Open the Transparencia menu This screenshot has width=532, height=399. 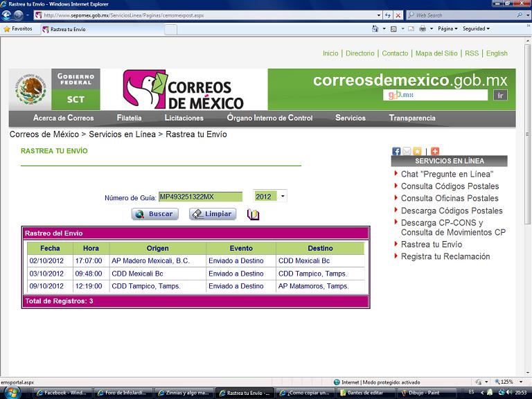point(412,118)
